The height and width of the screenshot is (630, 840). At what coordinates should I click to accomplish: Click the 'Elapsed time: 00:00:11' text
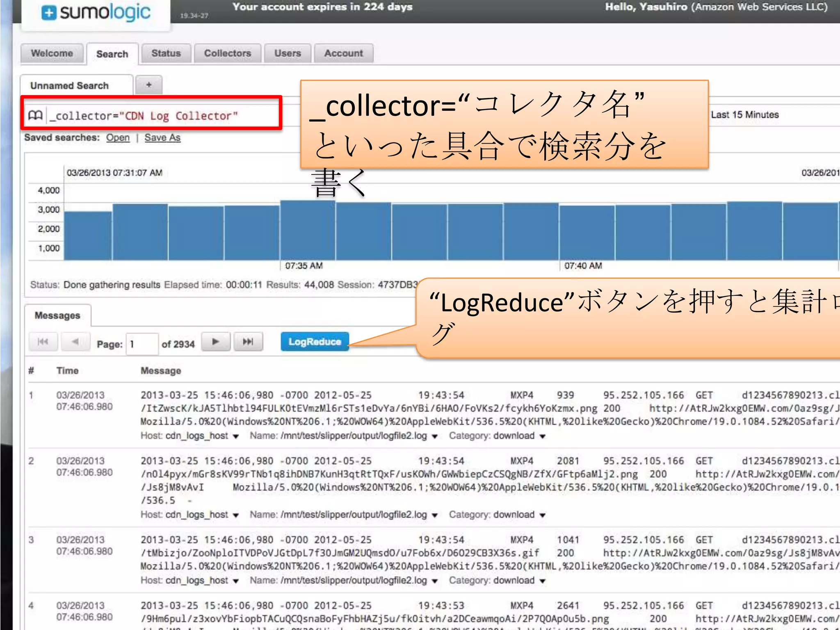(x=213, y=285)
